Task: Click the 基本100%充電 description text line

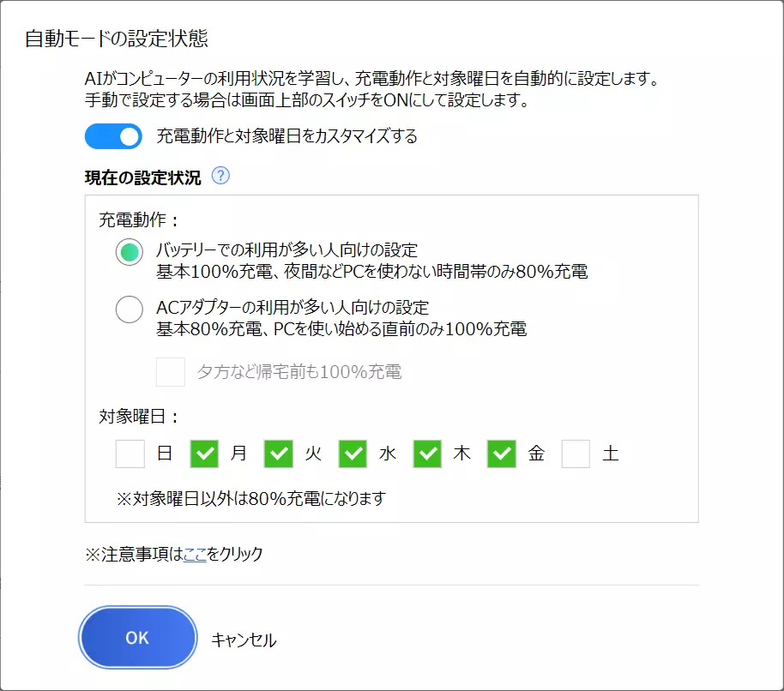Action: pos(372,272)
